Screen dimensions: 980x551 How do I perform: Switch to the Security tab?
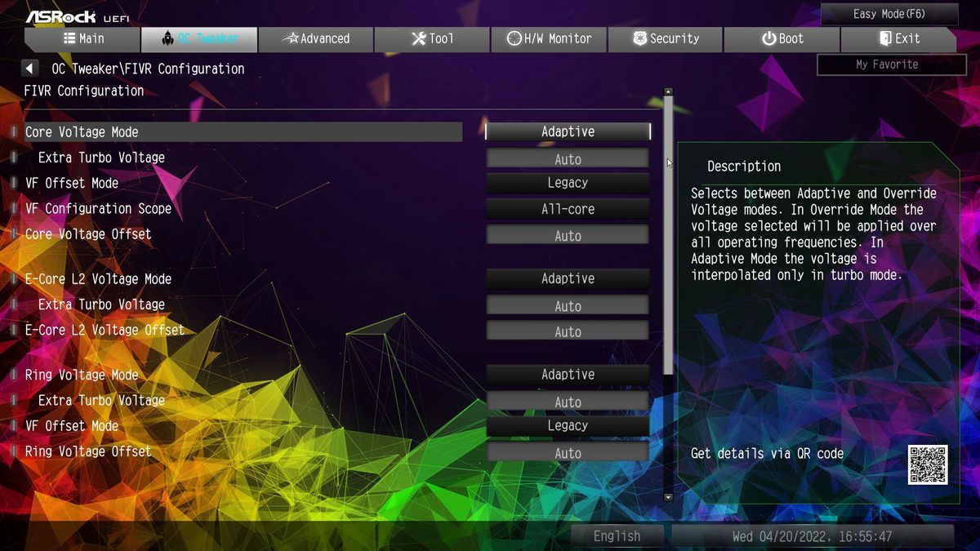(x=666, y=39)
